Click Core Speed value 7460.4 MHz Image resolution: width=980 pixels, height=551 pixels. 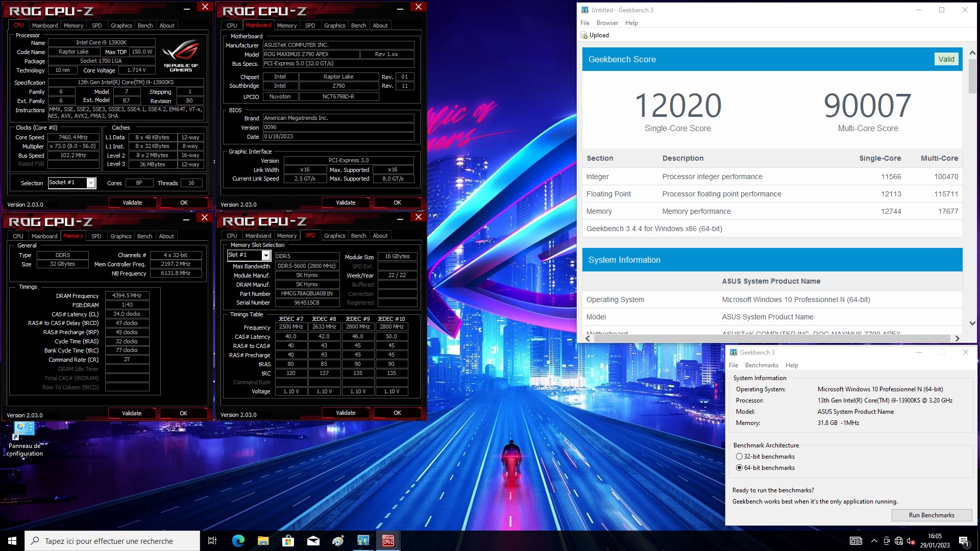point(73,137)
